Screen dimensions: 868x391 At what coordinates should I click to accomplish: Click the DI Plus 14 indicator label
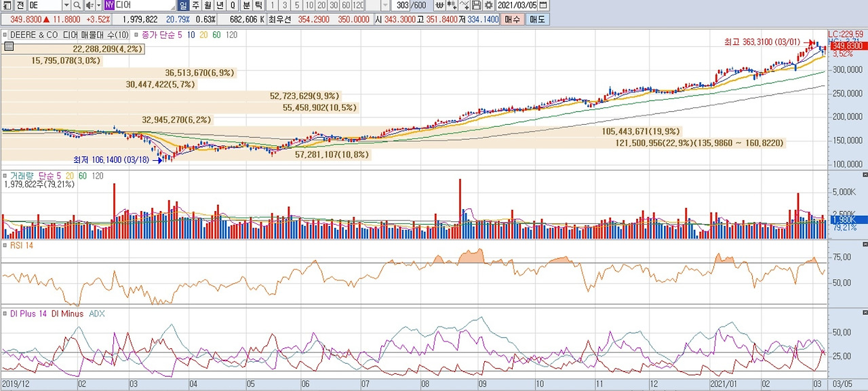coord(28,314)
